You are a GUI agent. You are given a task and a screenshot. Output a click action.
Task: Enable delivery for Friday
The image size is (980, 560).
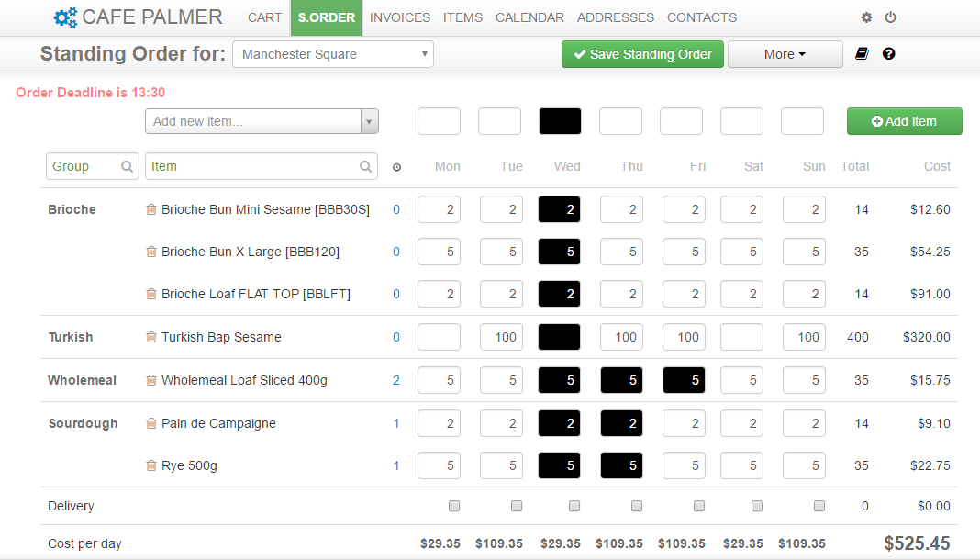click(698, 505)
